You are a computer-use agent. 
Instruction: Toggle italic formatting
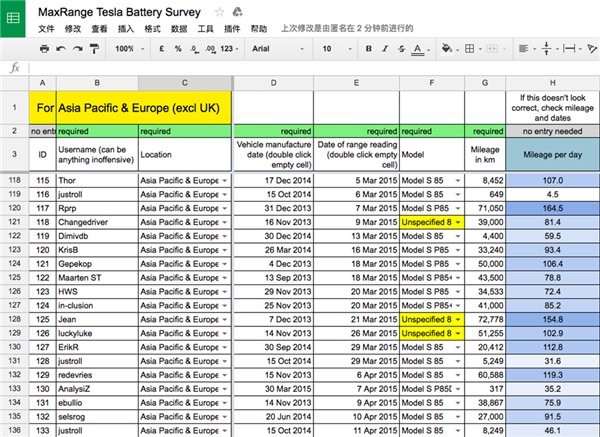click(x=385, y=49)
